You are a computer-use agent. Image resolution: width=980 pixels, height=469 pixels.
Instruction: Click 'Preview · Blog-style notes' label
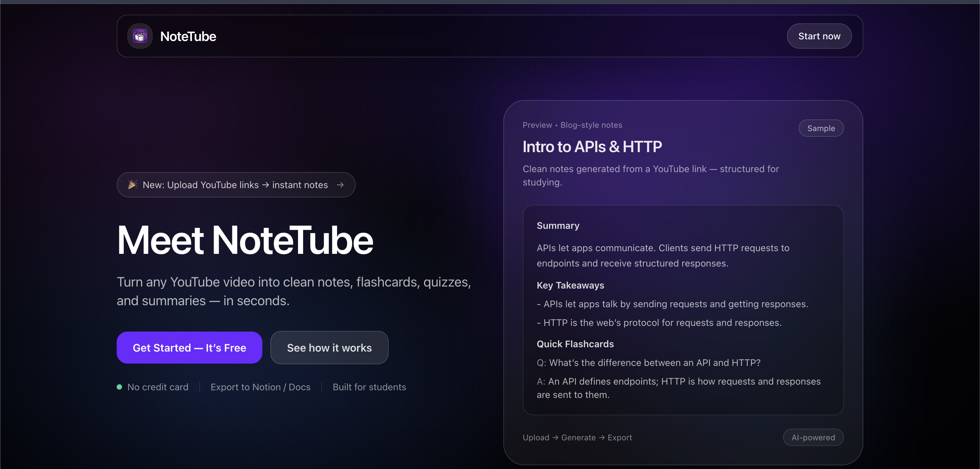click(x=572, y=125)
